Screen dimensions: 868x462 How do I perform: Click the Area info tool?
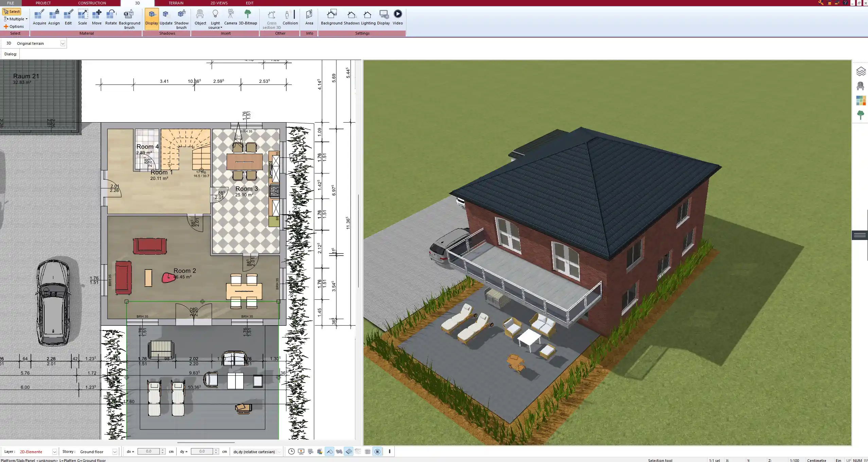(x=309, y=18)
